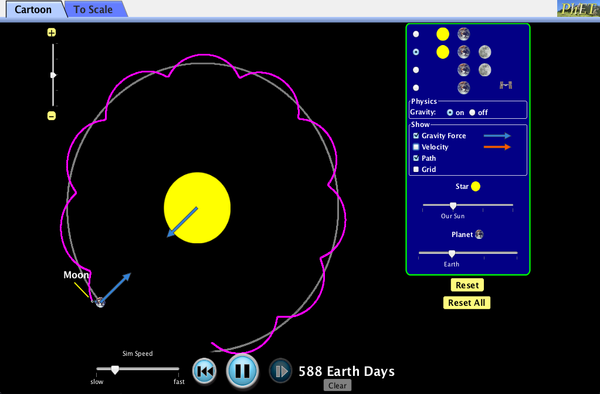Enable the Grid checkbox
Screen dimensions: 600x394
(416, 169)
